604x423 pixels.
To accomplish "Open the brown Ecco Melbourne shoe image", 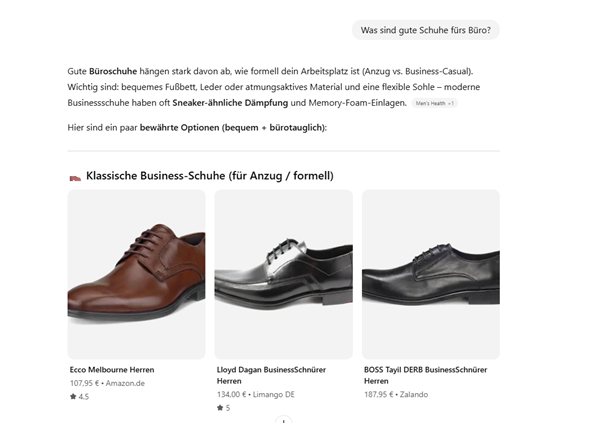I will [136, 273].
